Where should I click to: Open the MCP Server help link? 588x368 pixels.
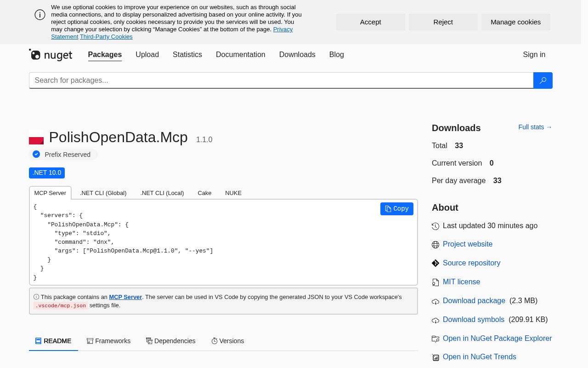click(x=125, y=297)
